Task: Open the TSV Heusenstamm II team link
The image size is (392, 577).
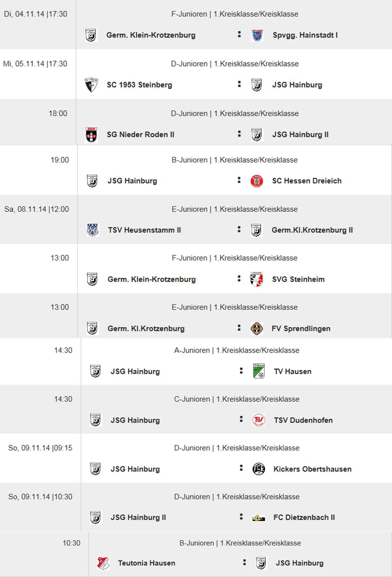Action: click(x=144, y=230)
